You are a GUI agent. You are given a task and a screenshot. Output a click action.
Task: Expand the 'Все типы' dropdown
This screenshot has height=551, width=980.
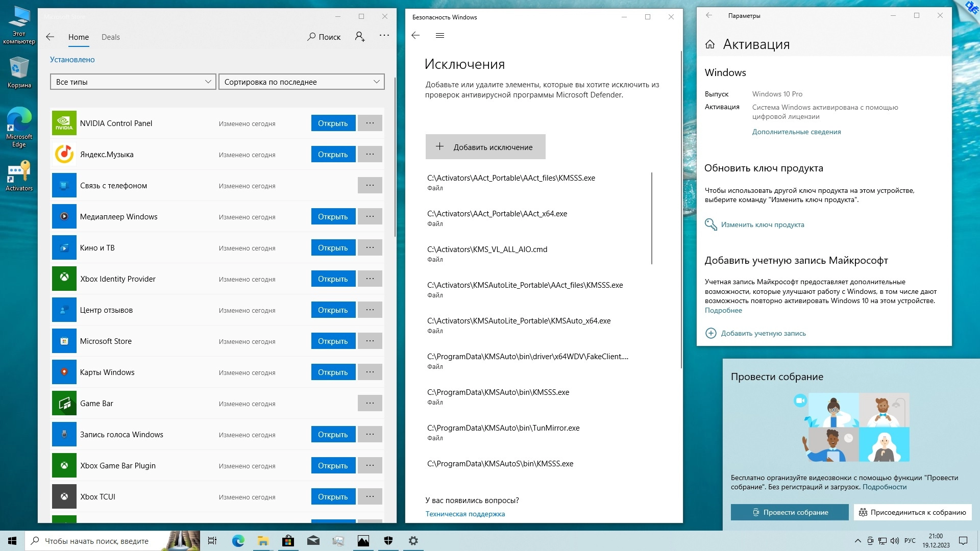(133, 82)
